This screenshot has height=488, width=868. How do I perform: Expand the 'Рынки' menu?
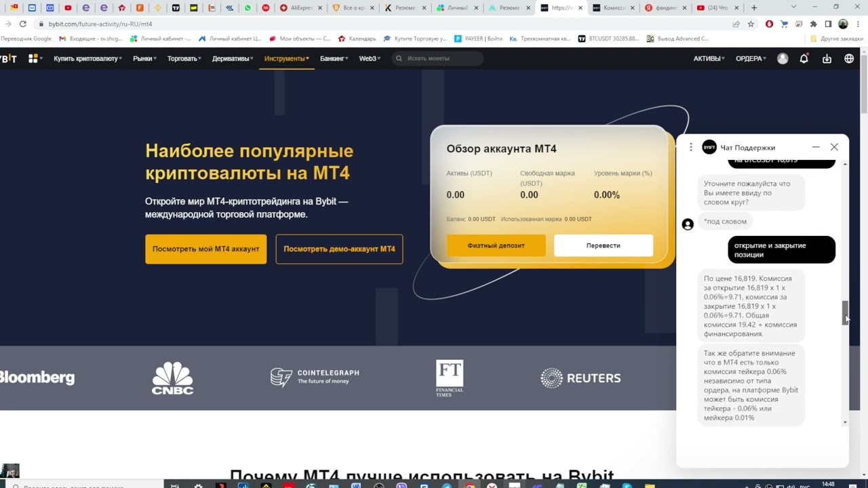tap(144, 58)
